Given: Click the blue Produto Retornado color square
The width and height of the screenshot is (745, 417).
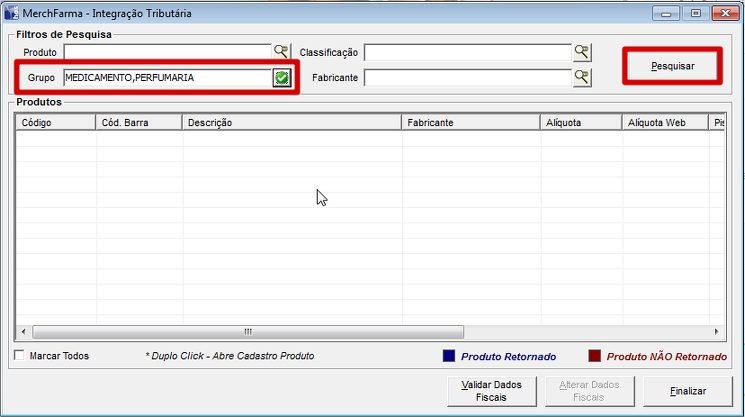Looking at the screenshot, I should [449, 356].
